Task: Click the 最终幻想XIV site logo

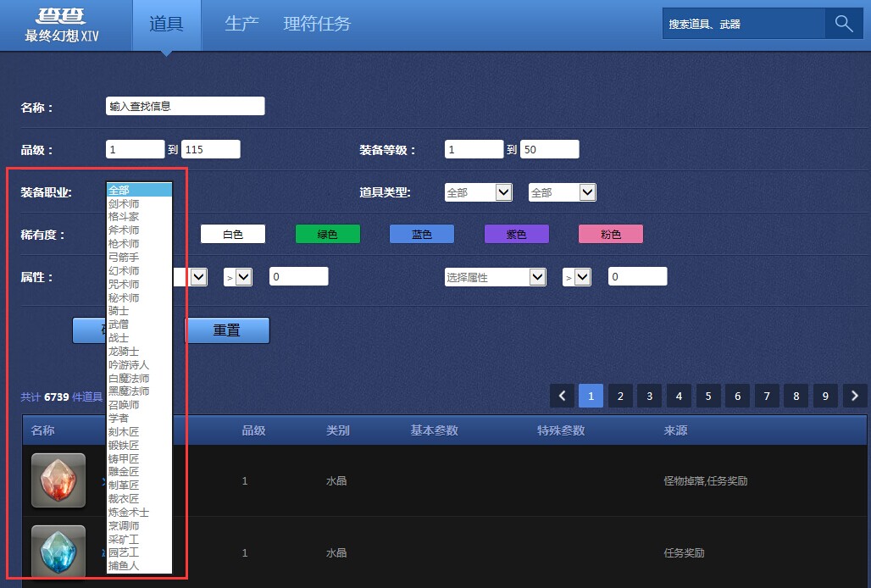Action: pyautogui.click(x=61, y=25)
